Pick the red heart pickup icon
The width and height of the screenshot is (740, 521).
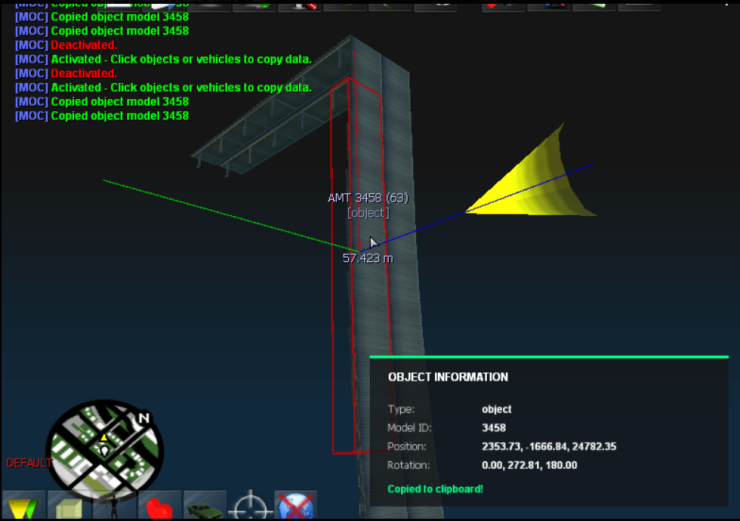coord(159,506)
